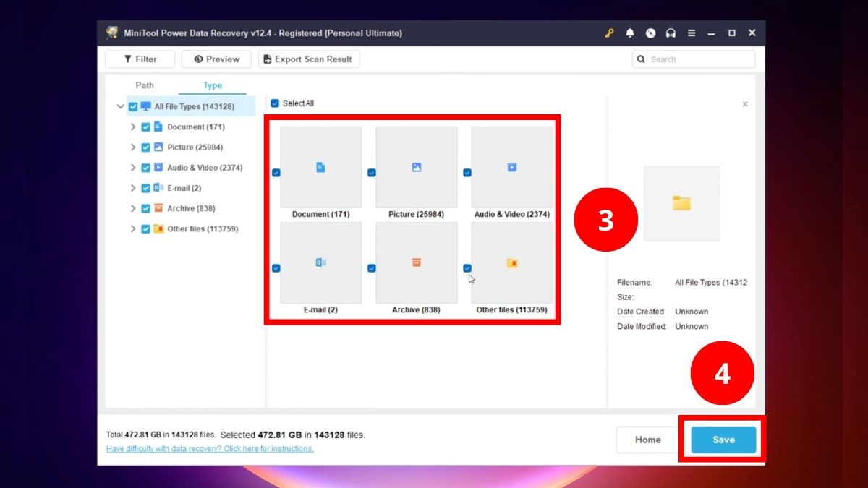
Task: Click into the Search input field
Action: coord(694,59)
